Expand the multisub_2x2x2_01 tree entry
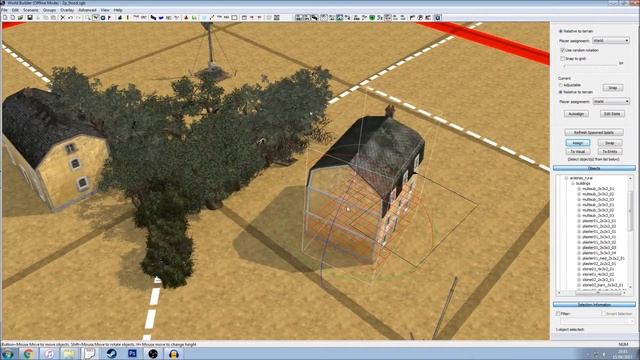This screenshot has width=640, height=360. point(579,189)
